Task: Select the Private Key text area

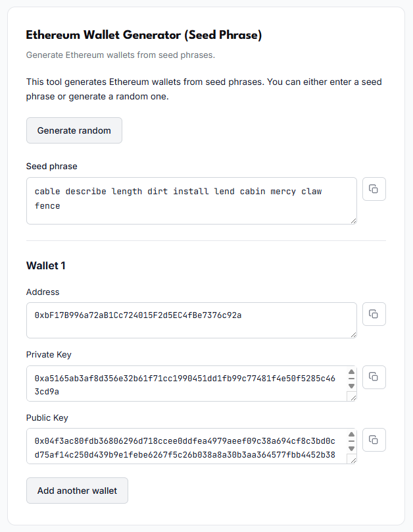Action: 187,383
